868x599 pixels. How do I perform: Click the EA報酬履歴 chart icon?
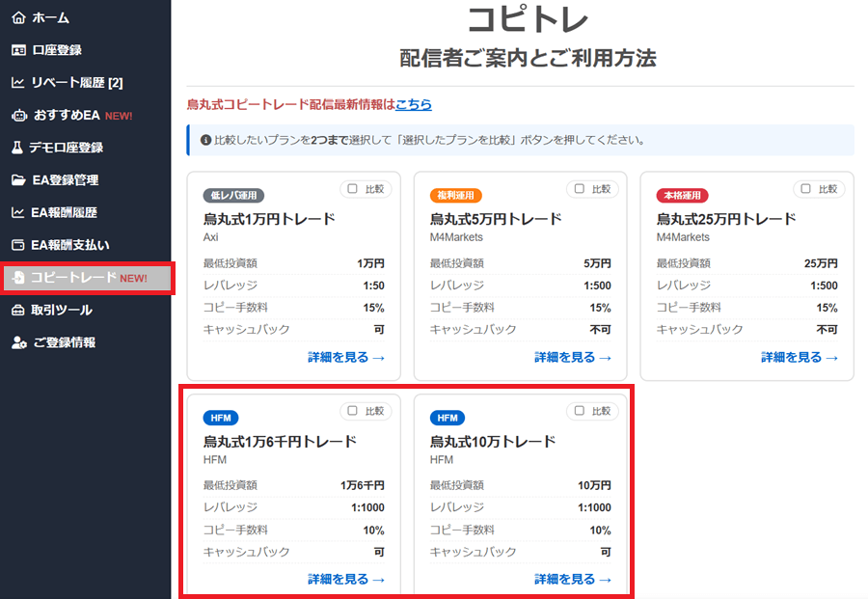(x=18, y=212)
